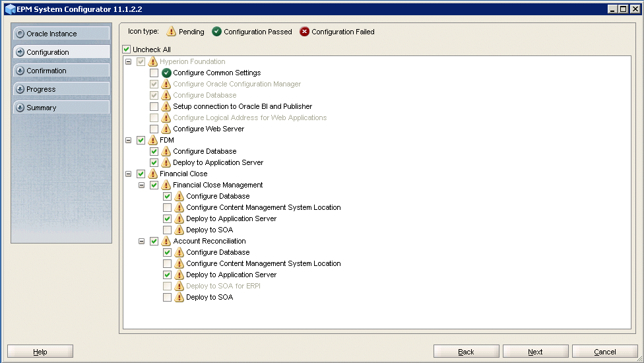Enable Setup connection to Oracle BI and Publisher checkbox

(x=154, y=106)
